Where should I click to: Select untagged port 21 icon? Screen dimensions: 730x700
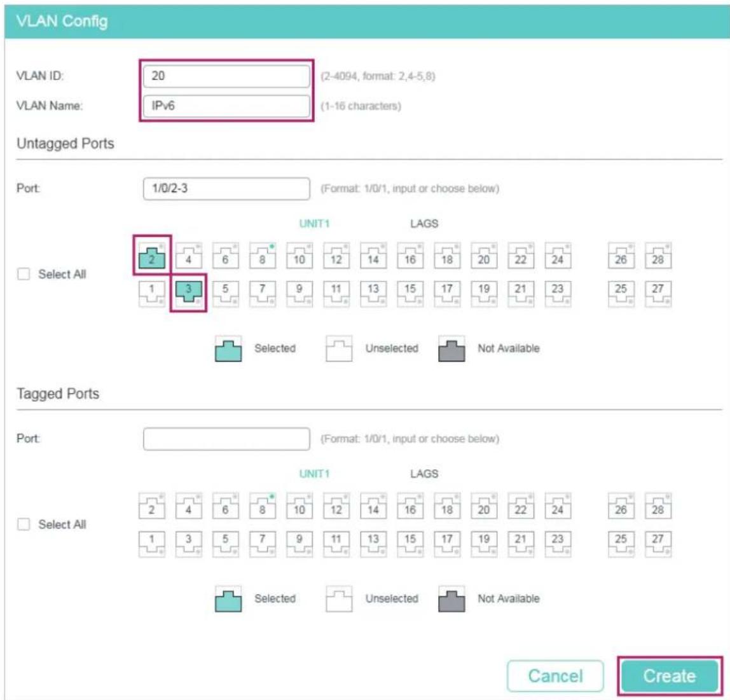pyautogui.click(x=521, y=293)
